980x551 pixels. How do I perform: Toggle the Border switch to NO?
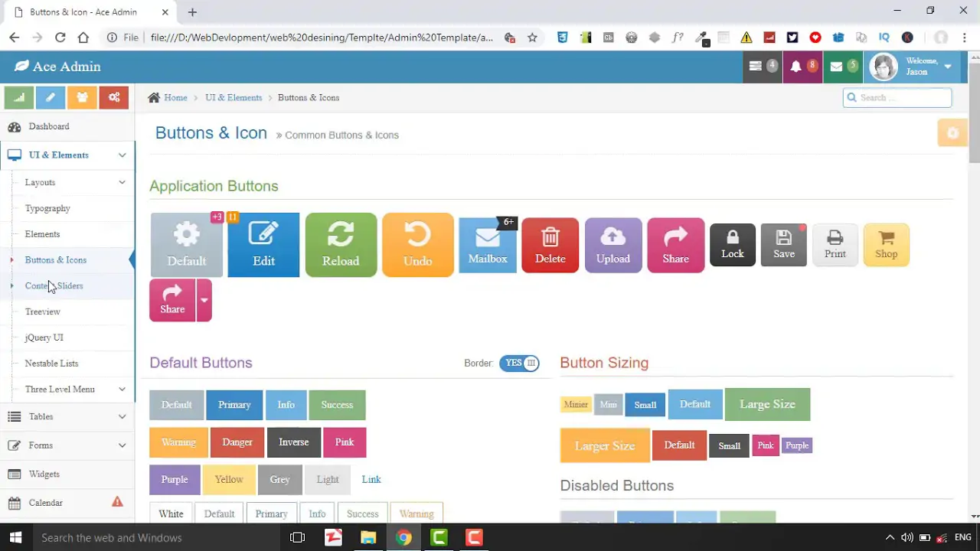[x=519, y=363]
